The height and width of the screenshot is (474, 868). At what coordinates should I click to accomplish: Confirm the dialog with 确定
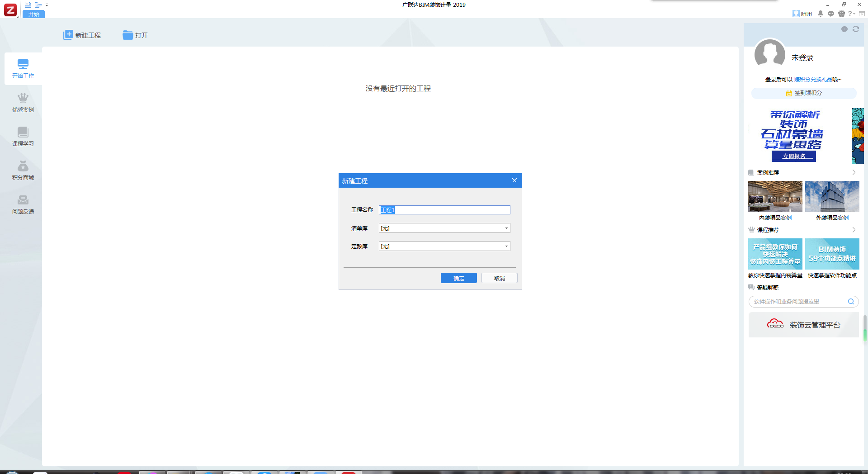(x=459, y=278)
